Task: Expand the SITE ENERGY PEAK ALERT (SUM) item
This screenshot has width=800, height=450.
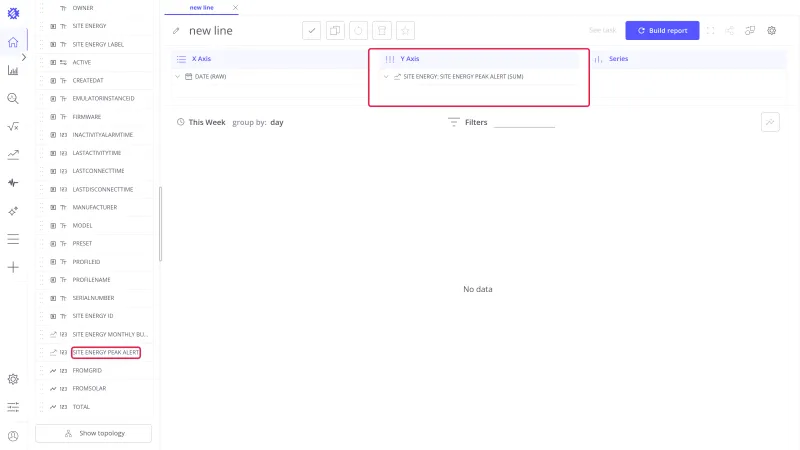Action: 386,77
